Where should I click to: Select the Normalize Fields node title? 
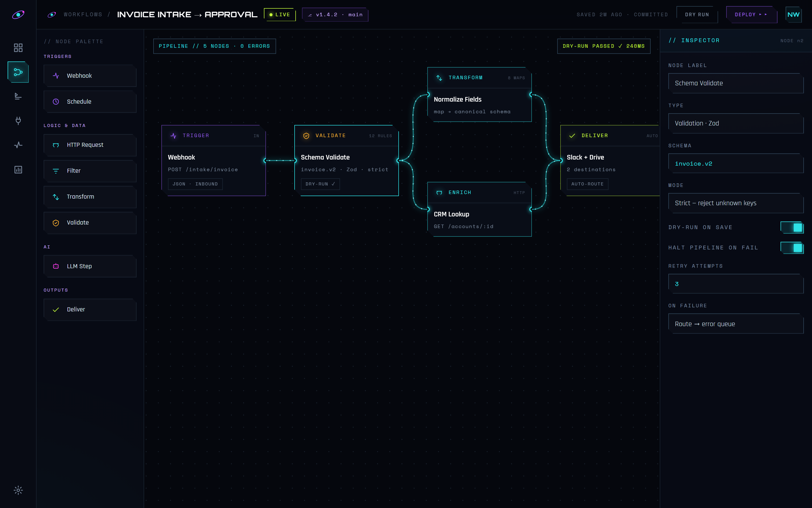pos(457,100)
